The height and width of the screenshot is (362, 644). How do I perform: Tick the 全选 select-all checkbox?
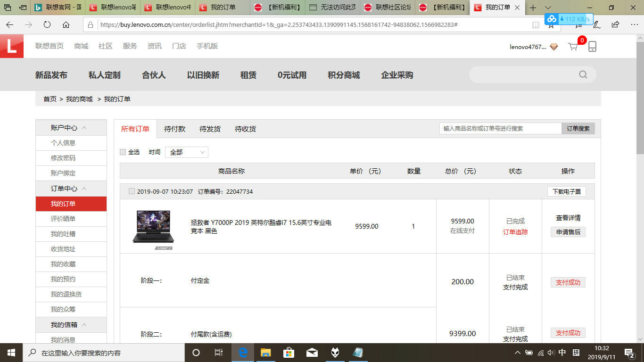point(123,152)
